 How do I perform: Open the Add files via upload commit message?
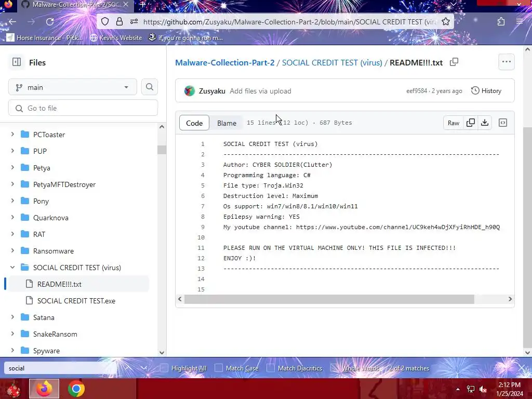pos(260,91)
